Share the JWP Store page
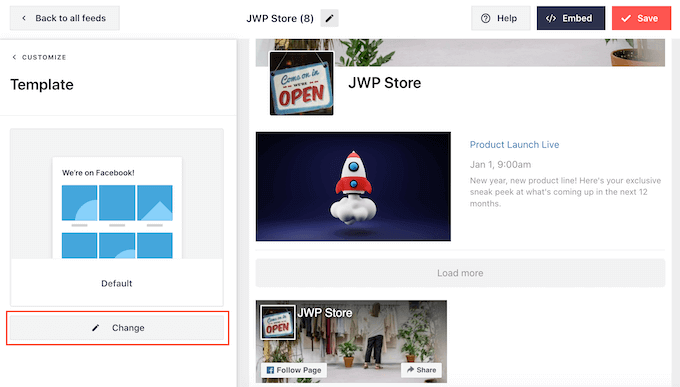The width and height of the screenshot is (680, 387). coord(422,370)
